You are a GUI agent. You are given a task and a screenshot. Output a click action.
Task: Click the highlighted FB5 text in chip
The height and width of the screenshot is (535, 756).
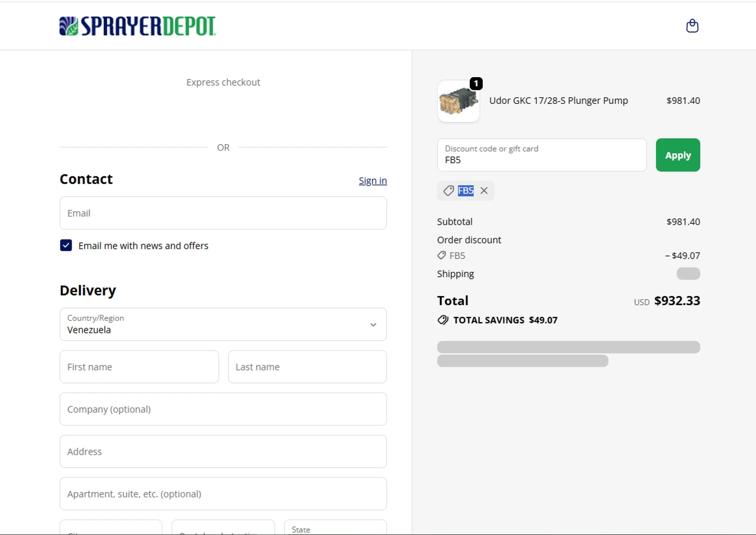466,191
